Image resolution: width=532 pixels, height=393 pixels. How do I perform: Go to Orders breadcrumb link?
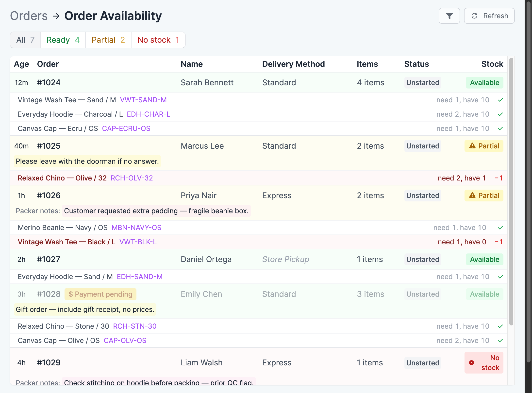(29, 16)
